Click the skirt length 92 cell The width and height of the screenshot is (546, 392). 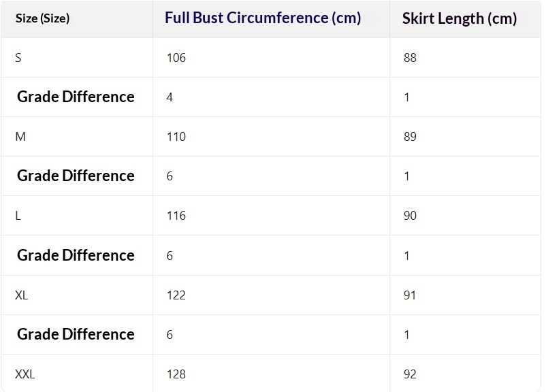pos(410,374)
